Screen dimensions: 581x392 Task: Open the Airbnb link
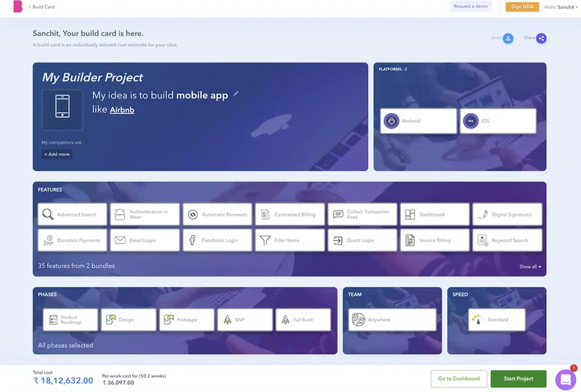(x=122, y=110)
